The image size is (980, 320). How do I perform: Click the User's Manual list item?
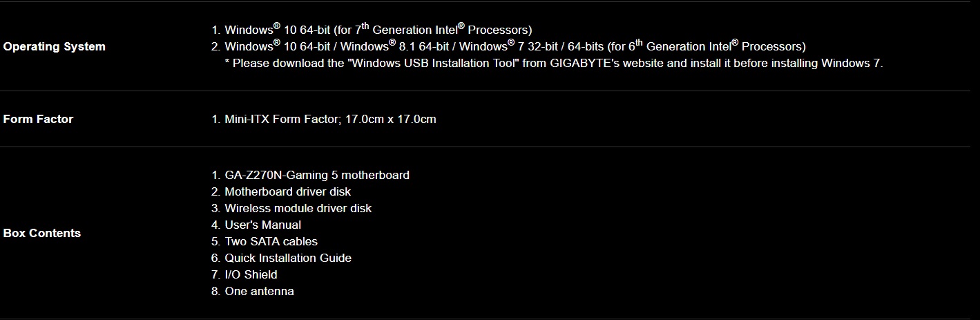[262, 225]
